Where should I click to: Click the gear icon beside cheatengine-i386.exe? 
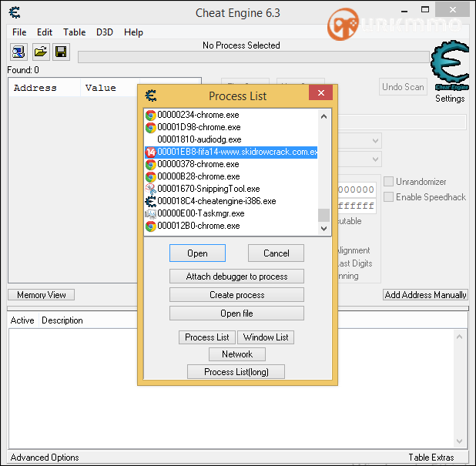[x=150, y=201]
